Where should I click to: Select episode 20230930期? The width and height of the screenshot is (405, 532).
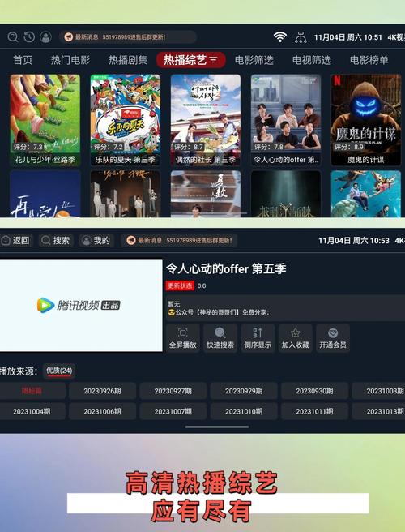(314, 391)
